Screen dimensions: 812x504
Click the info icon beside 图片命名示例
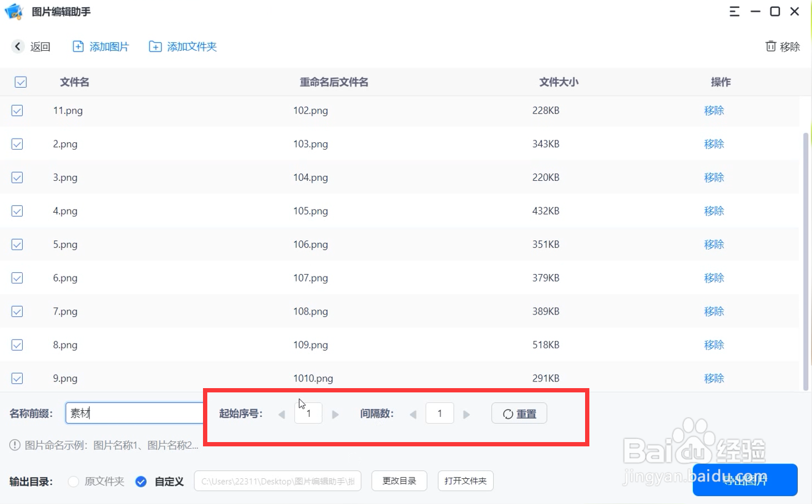coord(15,445)
